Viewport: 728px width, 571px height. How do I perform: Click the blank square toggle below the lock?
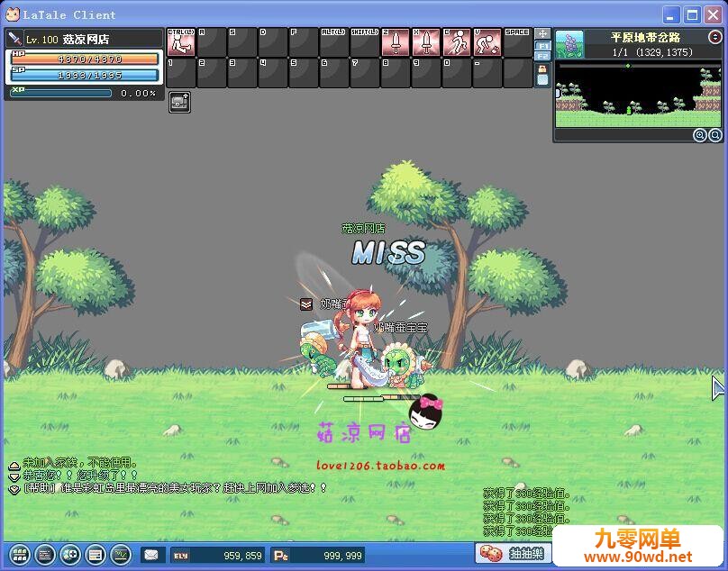[542, 80]
